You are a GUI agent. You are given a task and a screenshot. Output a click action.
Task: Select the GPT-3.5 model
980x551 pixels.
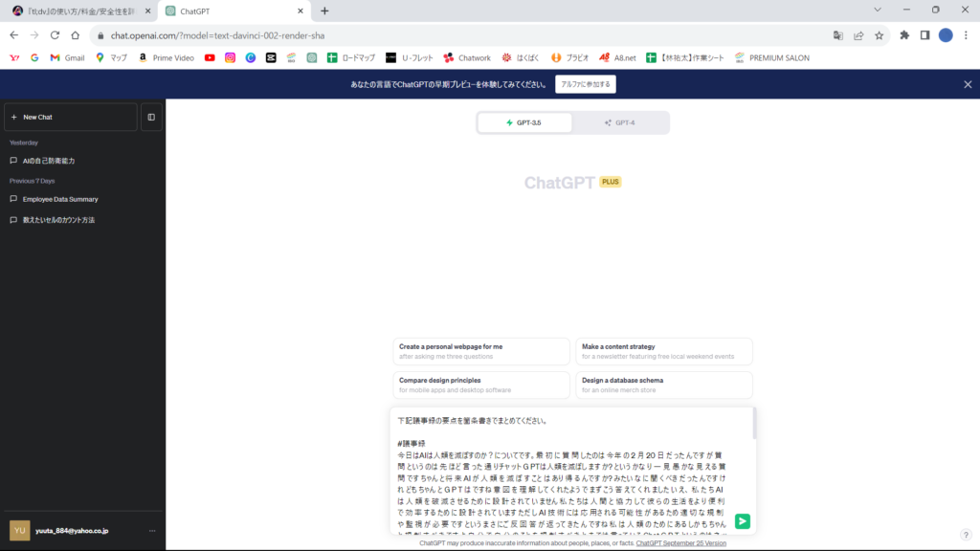pyautogui.click(x=524, y=122)
